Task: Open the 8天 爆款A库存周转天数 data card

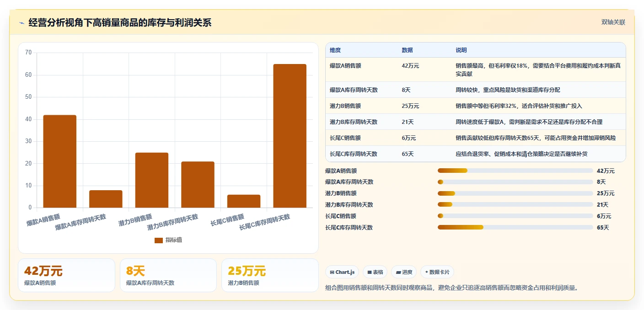Action: pos(168,275)
